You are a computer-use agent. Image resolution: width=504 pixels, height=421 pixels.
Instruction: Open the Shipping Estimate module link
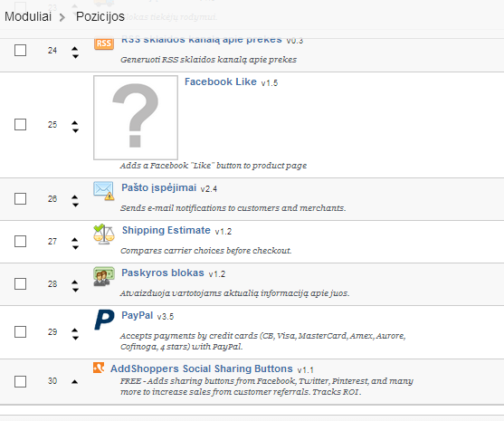pyautogui.click(x=166, y=230)
